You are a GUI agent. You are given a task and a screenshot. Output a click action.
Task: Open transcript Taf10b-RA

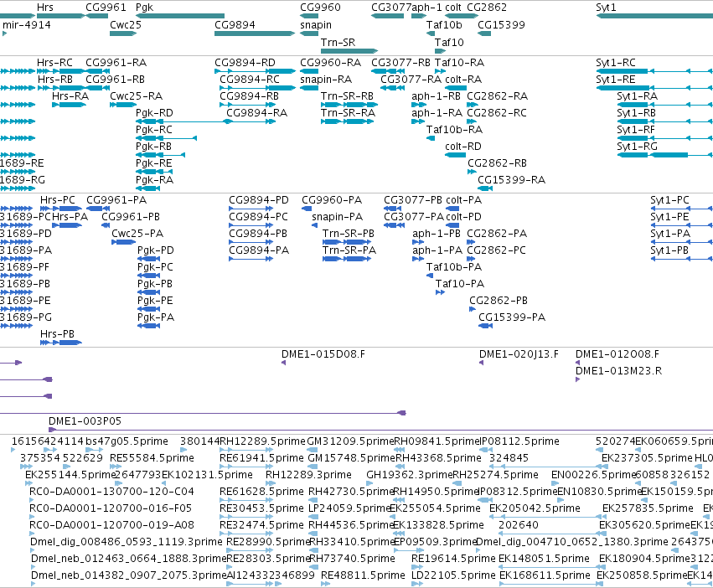(431, 138)
